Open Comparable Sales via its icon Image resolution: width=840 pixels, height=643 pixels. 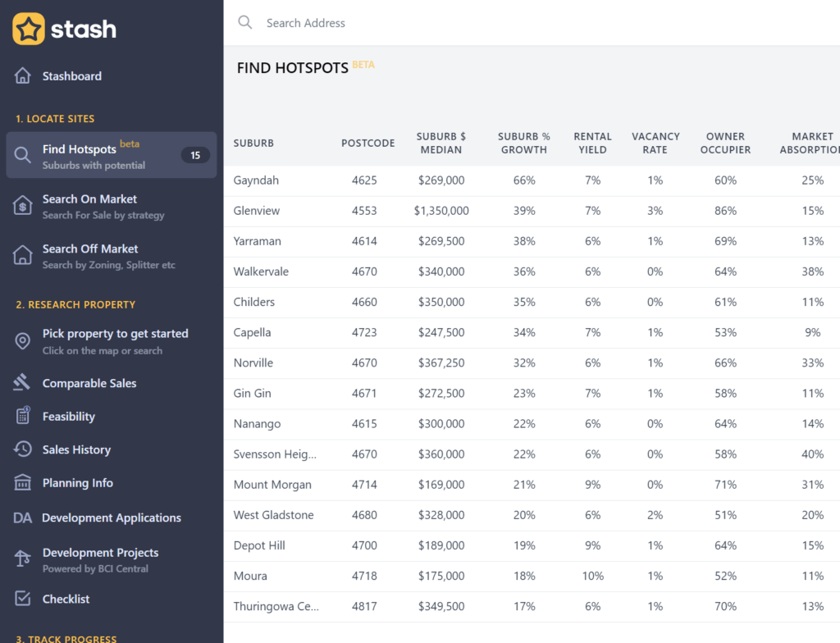click(x=21, y=383)
